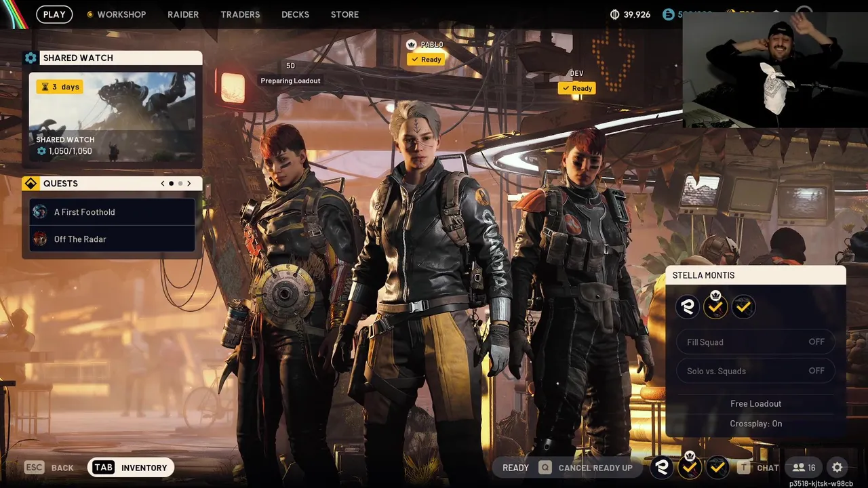Click the PABLO player name tag
This screenshot has height=488, width=868.
click(x=431, y=45)
